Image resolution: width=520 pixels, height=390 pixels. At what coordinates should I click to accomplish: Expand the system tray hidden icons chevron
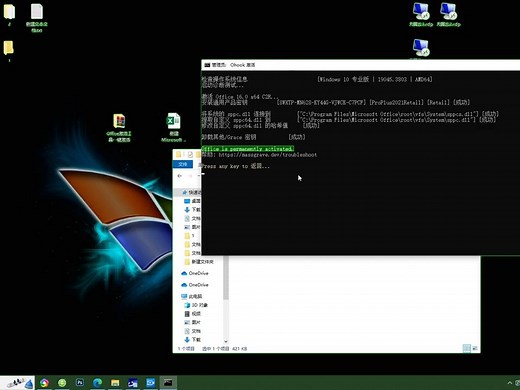(510, 383)
